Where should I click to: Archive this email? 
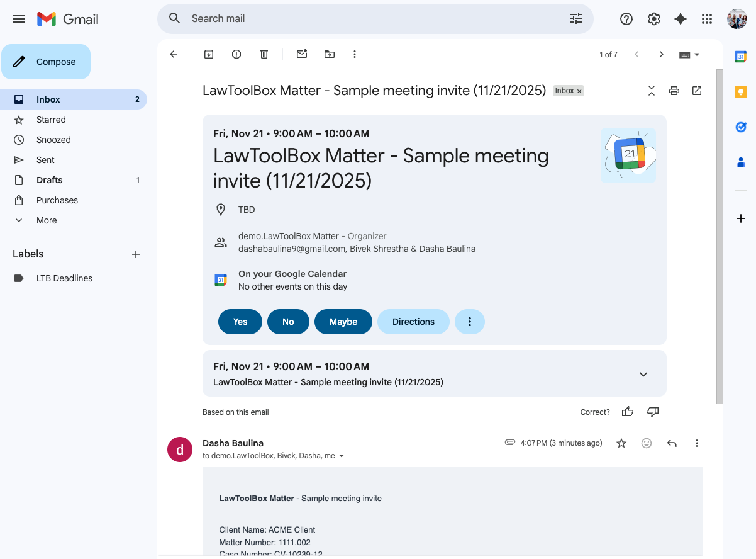point(209,54)
